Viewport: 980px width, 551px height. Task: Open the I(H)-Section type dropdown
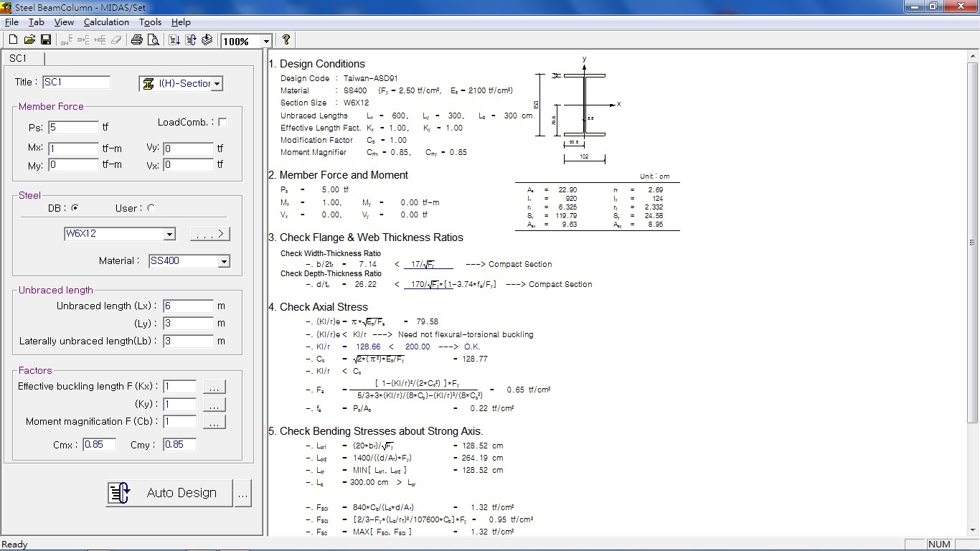pos(217,84)
